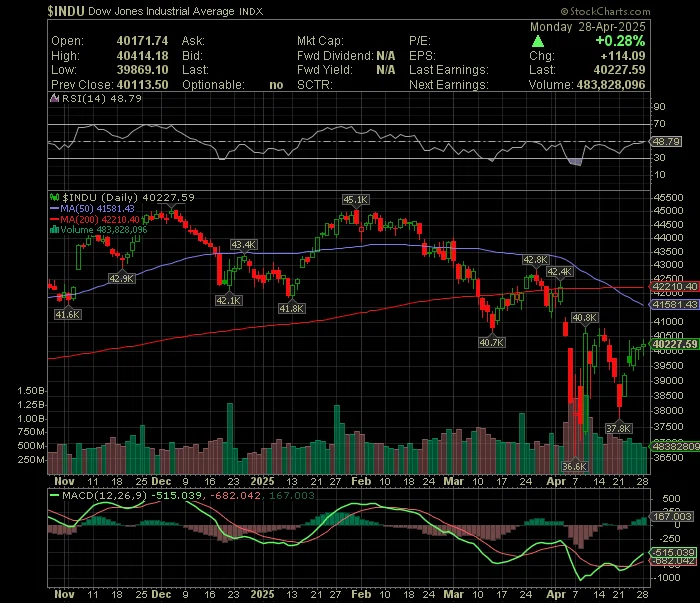
Task: Click the MACD(12,26,9) legend label
Action: click(104, 495)
